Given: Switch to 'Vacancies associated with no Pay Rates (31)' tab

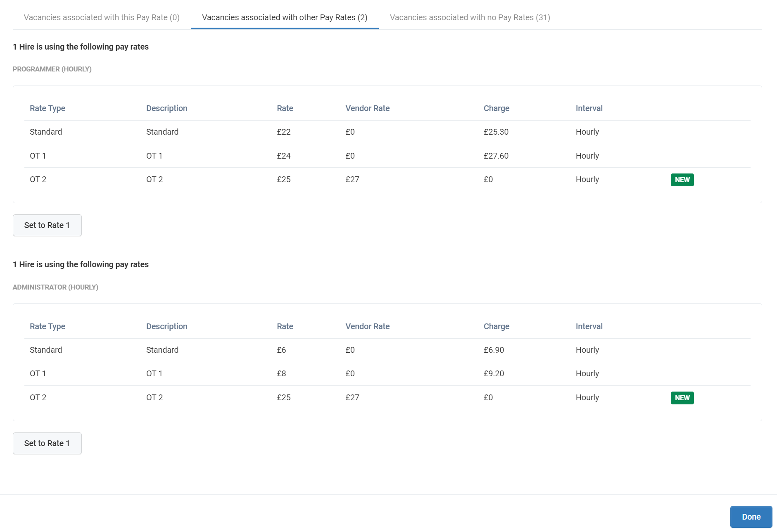Looking at the screenshot, I should coord(470,17).
